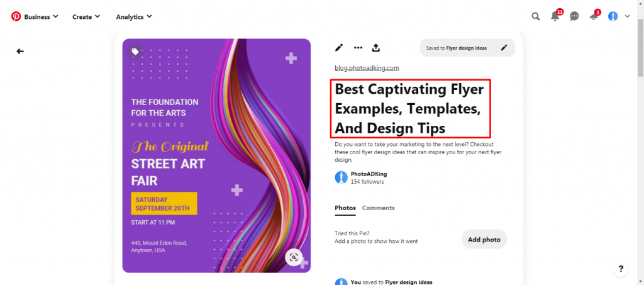Click the page vertical scrollbar thumb
644x285 pixels.
click(640, 47)
